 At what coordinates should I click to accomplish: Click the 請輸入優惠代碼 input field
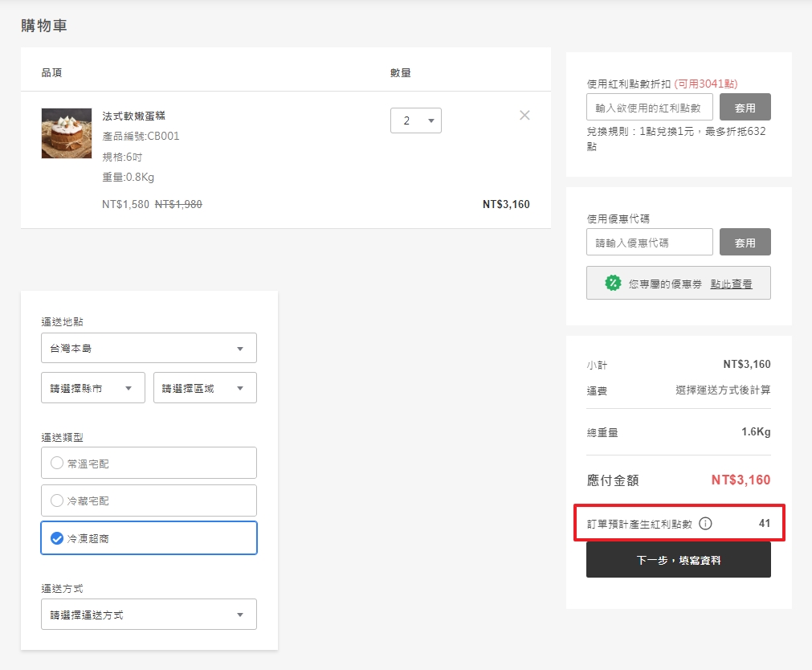pyautogui.click(x=649, y=241)
